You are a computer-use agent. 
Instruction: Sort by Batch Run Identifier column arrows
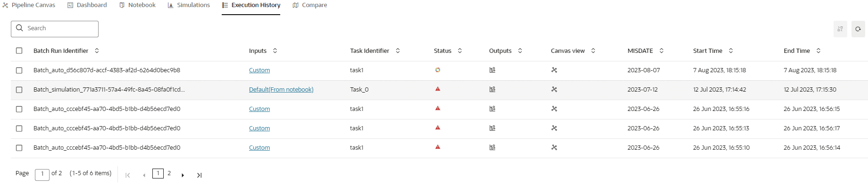tap(97, 51)
